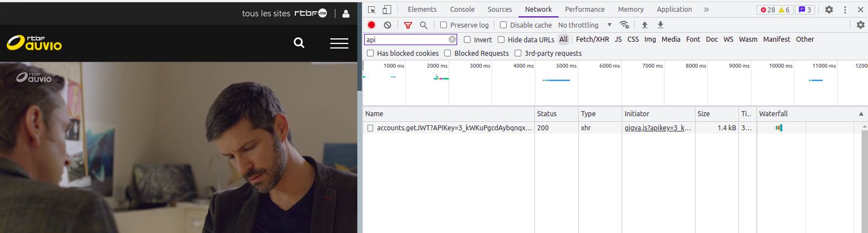868x233 pixels.
Task: Clear the network log
Action: (x=387, y=25)
